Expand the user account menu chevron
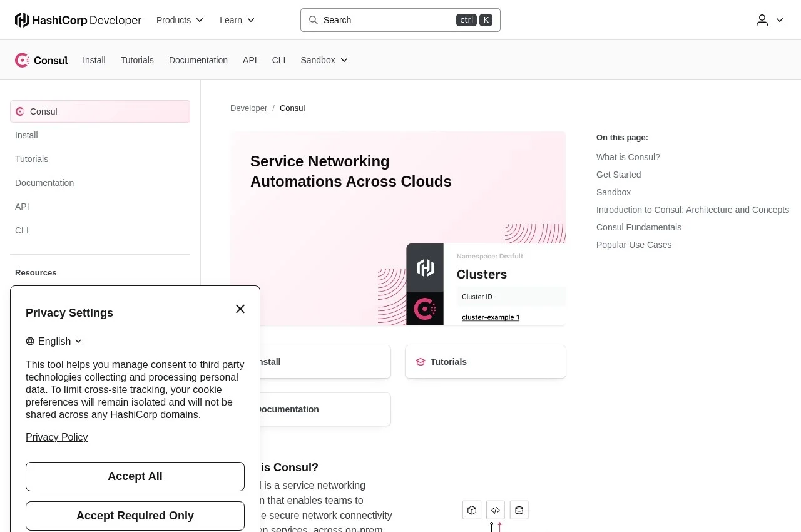 point(780,20)
